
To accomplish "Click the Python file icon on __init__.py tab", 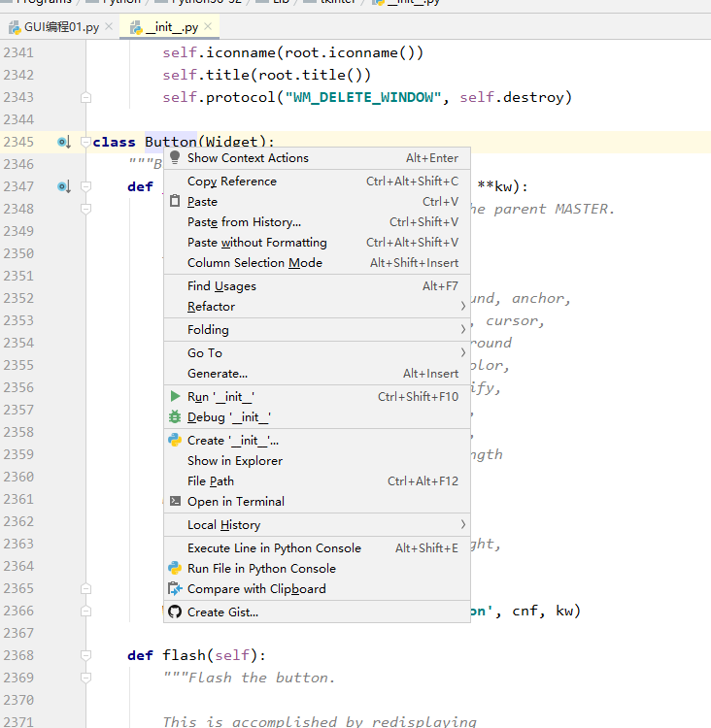I will [x=136, y=28].
